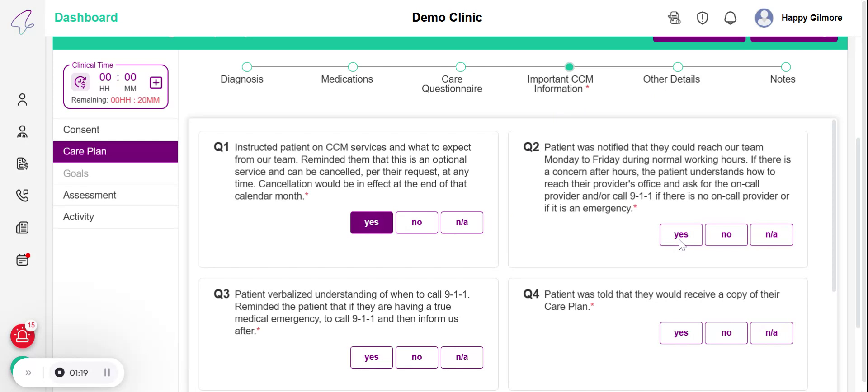Open the calendar icon with red dot
Viewport: 868px width, 392px height.
point(22,260)
